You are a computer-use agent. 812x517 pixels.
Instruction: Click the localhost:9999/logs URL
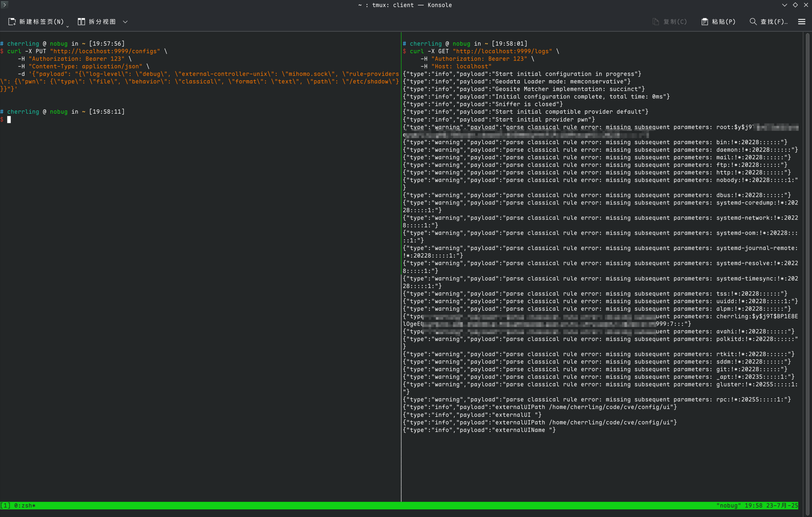click(502, 51)
